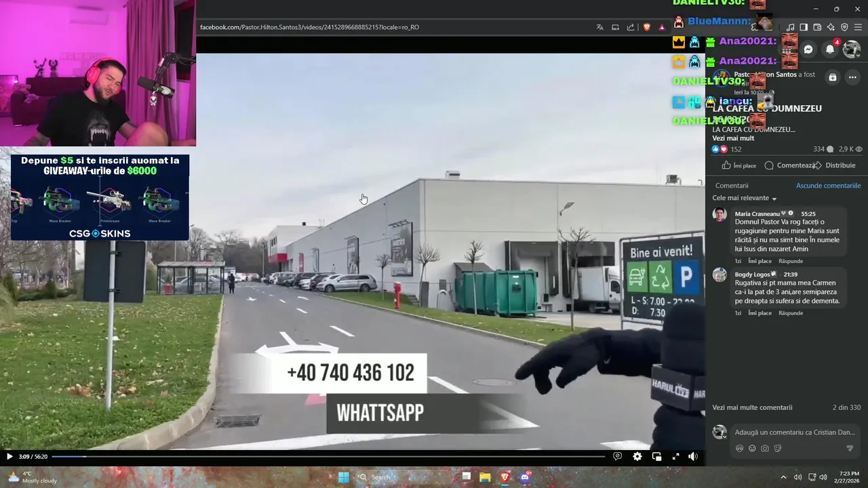This screenshot has width=868, height=488.
Task: Click the Comentează button
Action: click(x=789, y=165)
